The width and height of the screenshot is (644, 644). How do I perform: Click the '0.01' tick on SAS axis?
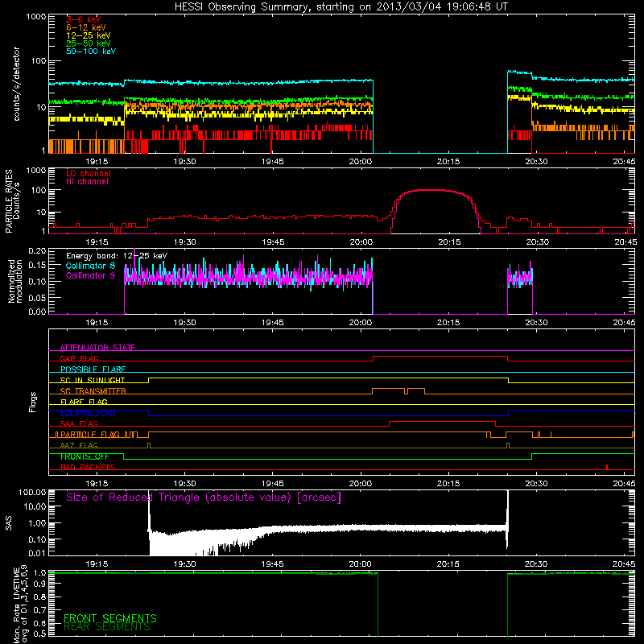click(x=37, y=553)
